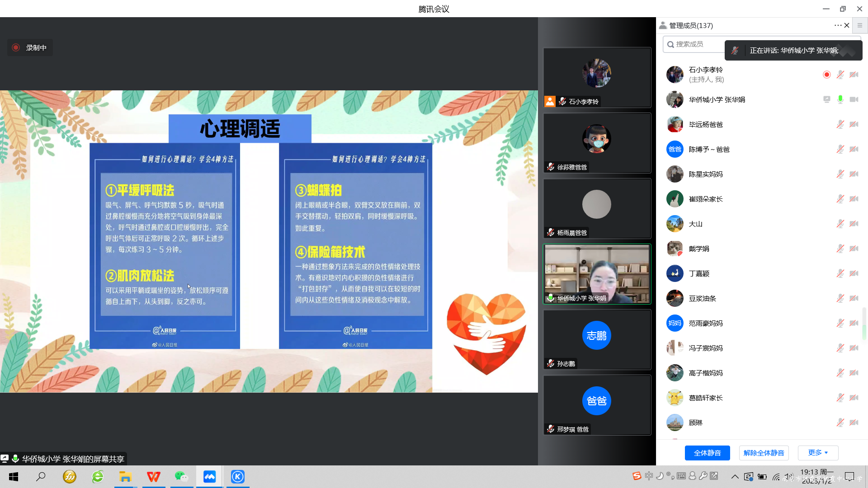868x488 pixels.
Task: Click the red recording icon on 石小李孝铃 row
Action: point(827,75)
